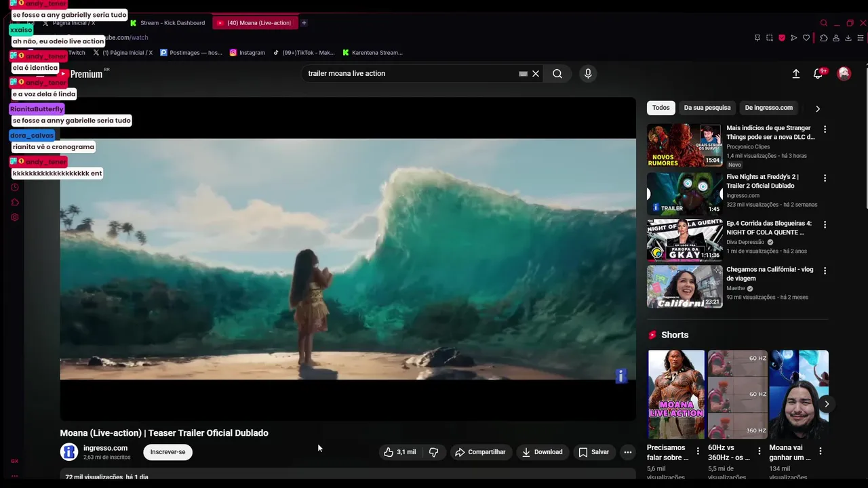Open the YouTube account avatar menu

pos(844,73)
